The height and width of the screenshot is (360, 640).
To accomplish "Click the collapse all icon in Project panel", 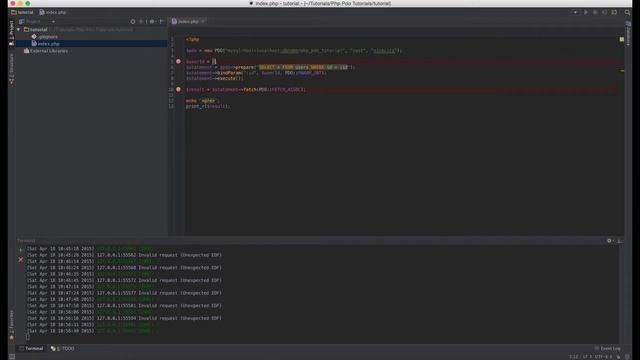I will pyautogui.click(x=141, y=21).
